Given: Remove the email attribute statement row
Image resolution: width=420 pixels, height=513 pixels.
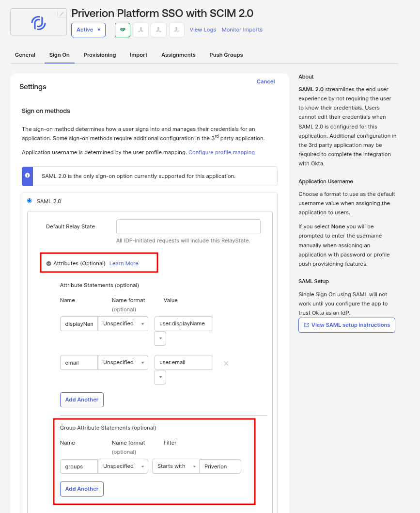Looking at the screenshot, I should tap(226, 363).
